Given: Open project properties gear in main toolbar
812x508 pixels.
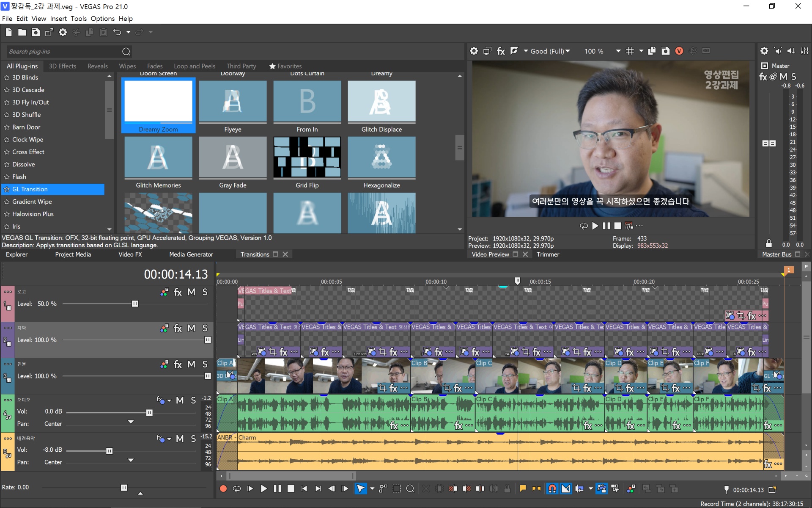Looking at the screenshot, I should (63, 32).
